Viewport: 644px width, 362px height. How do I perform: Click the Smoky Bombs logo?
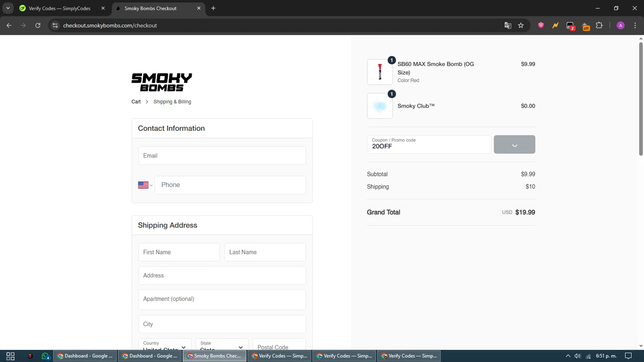point(162,82)
